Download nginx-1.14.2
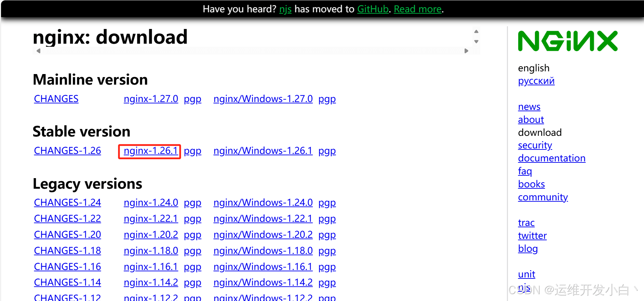The height and width of the screenshot is (301, 644). coord(151,282)
